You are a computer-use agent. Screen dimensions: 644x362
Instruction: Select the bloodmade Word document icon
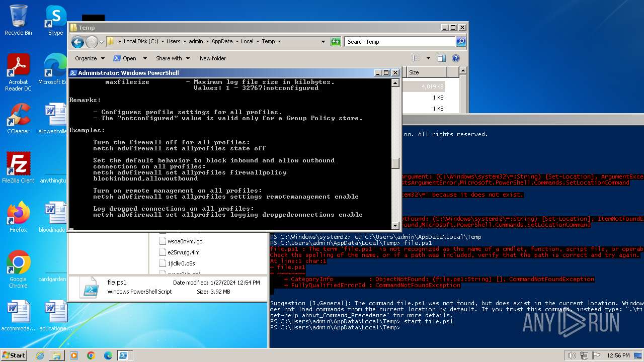[x=53, y=217]
